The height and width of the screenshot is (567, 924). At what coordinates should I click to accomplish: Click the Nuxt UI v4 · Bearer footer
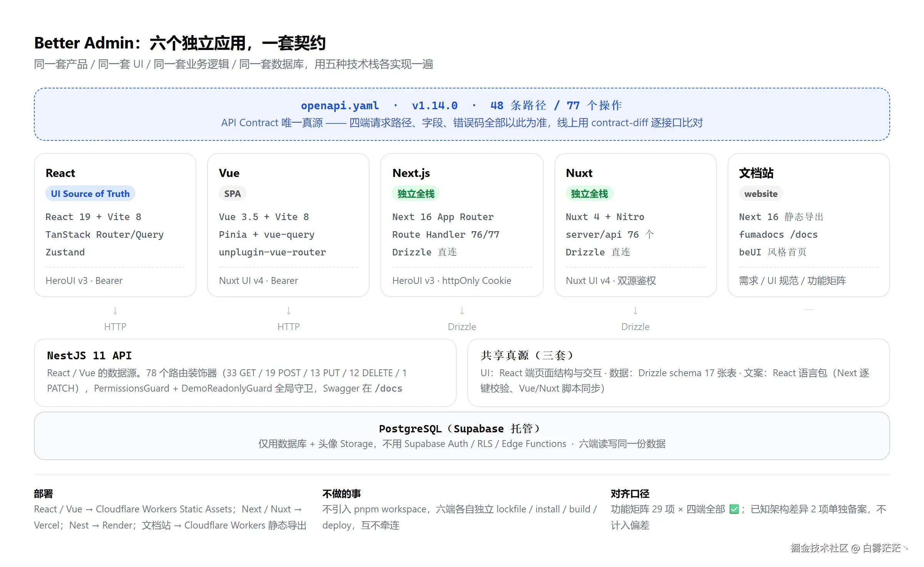coord(258,280)
